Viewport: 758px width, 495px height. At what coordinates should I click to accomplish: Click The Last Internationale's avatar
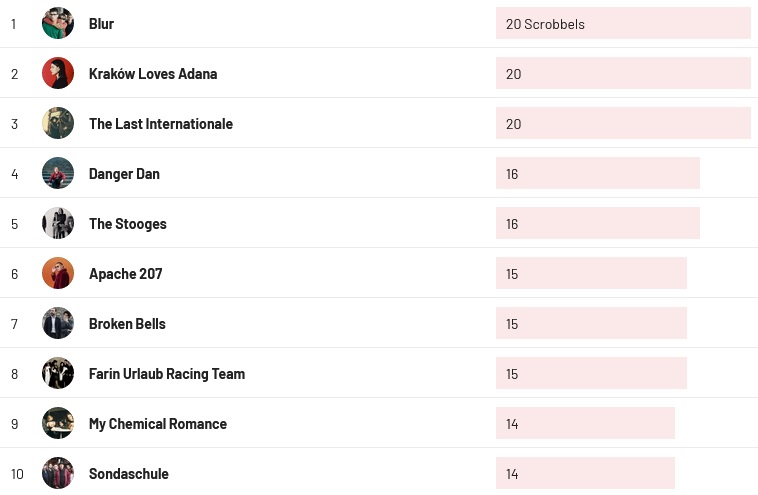tap(58, 123)
